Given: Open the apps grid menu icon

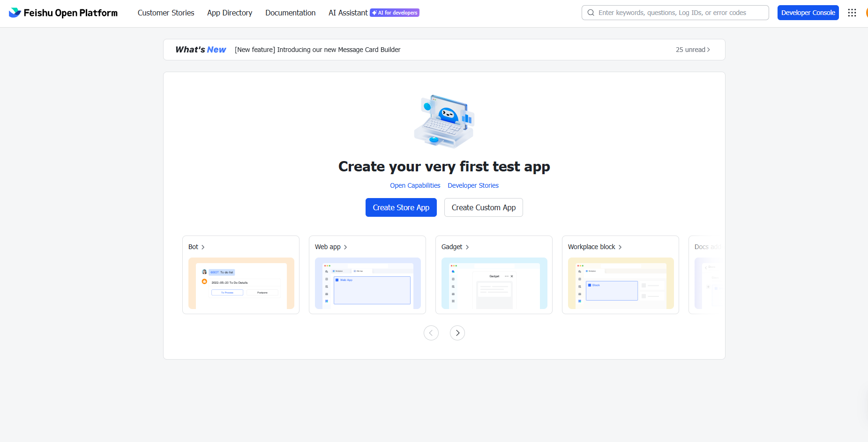Looking at the screenshot, I should click(x=852, y=13).
